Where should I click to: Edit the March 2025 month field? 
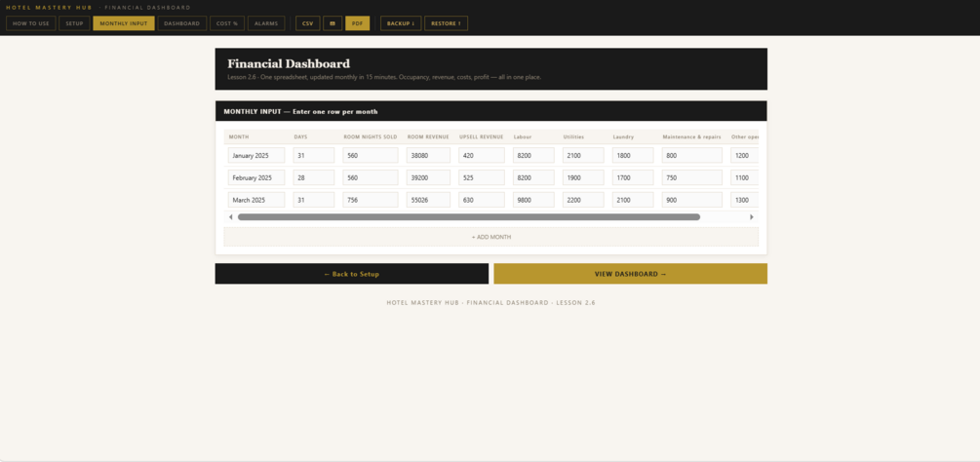click(256, 200)
